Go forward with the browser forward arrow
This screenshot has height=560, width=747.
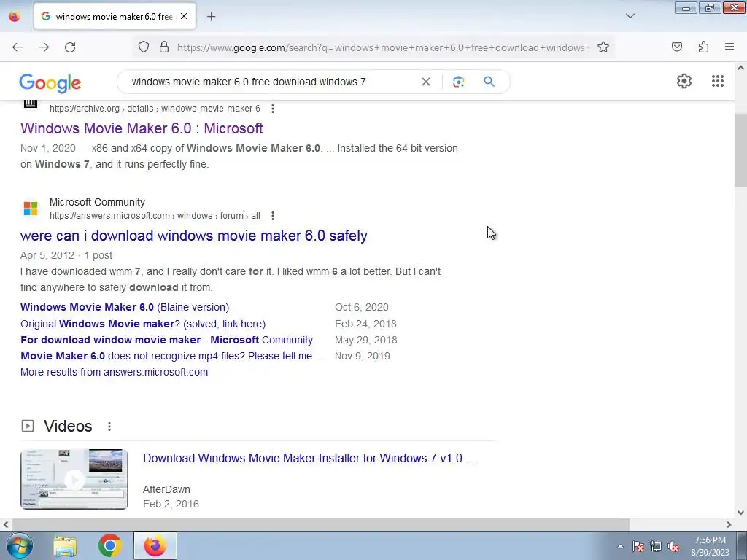coord(44,47)
